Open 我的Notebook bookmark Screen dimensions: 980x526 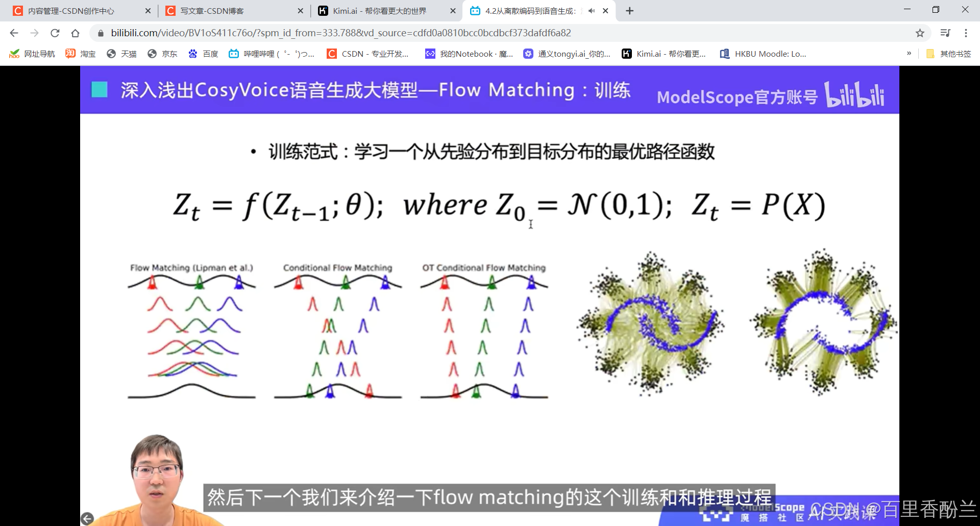point(469,54)
